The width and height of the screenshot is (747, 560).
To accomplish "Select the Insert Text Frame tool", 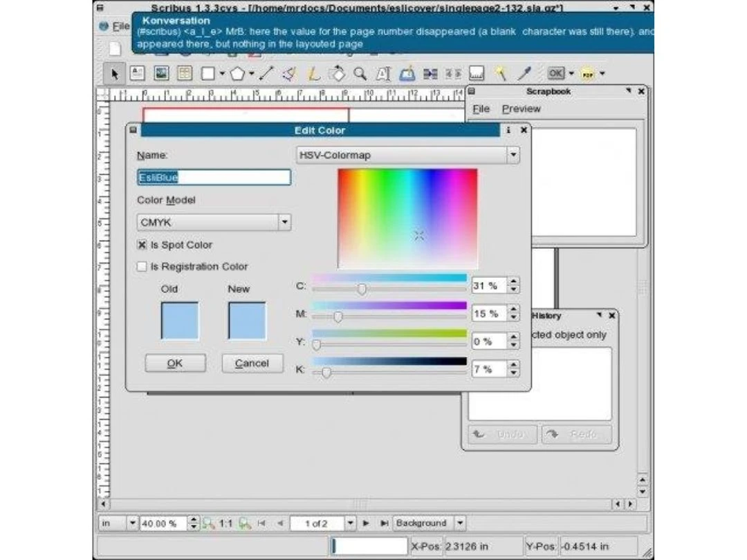I will (137, 73).
